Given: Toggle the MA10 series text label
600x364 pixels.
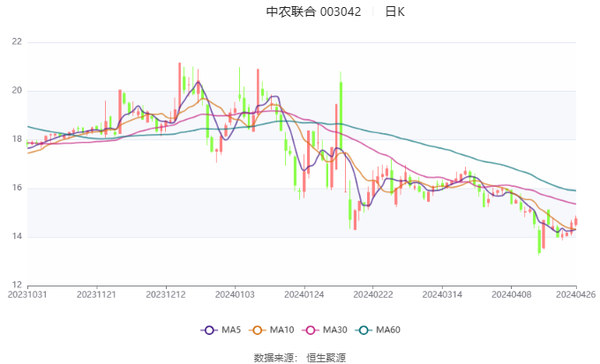Looking at the screenshot, I should pyautogui.click(x=282, y=330).
